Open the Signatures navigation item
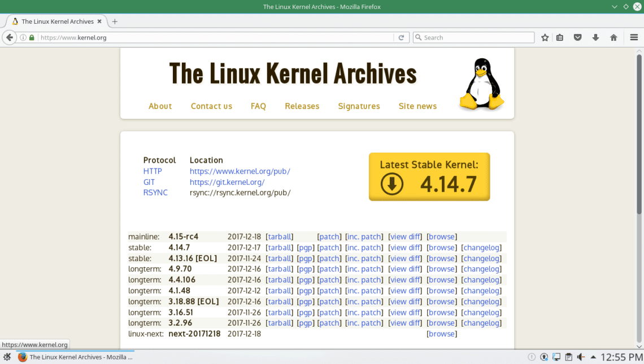Screen dimensions: 644x364 (359, 106)
